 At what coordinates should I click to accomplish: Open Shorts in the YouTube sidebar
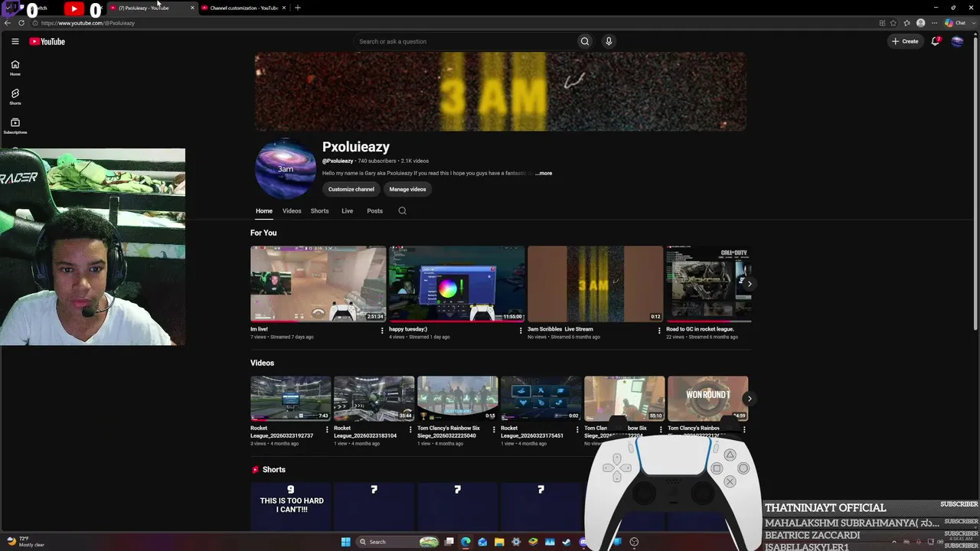15,97
